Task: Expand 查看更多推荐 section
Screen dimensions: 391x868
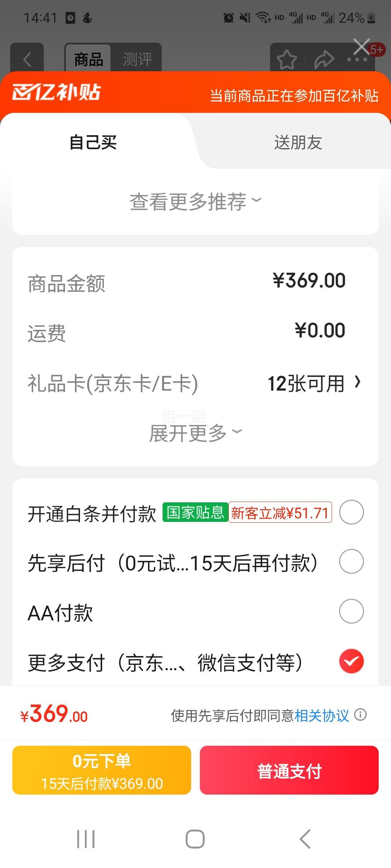Action: click(195, 201)
